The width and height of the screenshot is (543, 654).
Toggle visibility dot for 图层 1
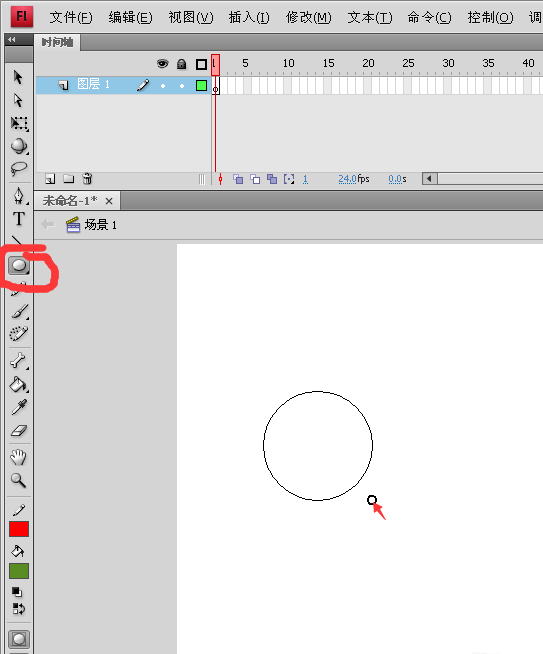pos(163,86)
